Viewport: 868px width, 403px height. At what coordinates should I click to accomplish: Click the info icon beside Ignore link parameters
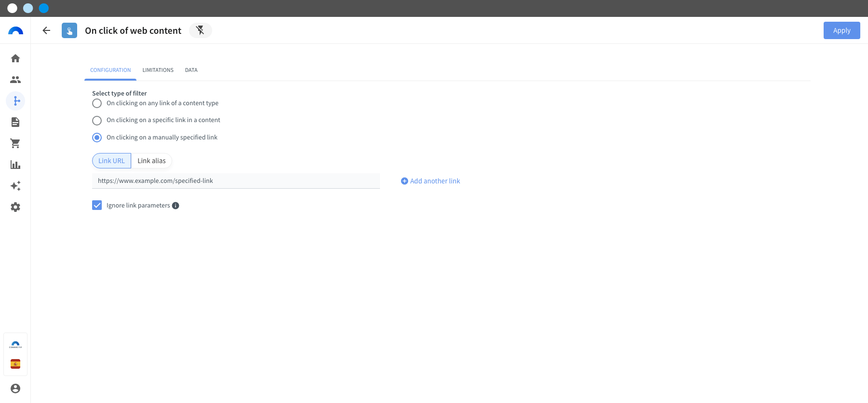[x=176, y=206]
